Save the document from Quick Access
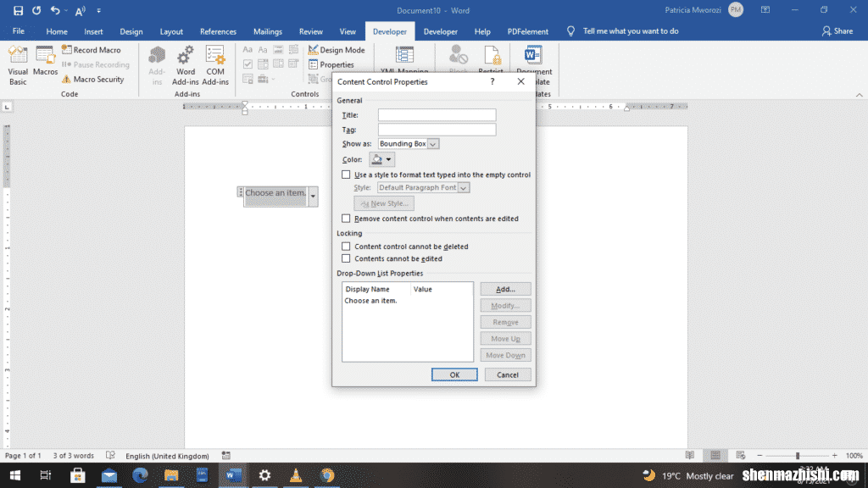 pos(18,10)
